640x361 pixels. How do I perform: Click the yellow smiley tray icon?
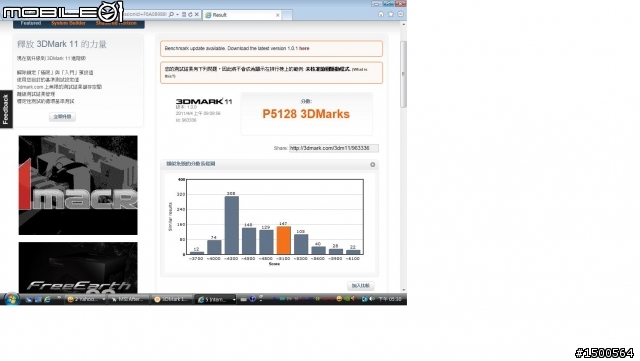[339, 299]
